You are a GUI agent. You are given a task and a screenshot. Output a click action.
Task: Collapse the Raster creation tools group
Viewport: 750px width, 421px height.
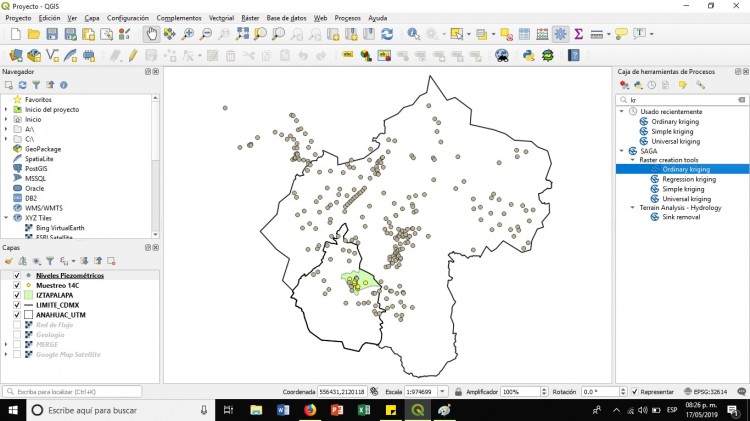tap(632, 160)
